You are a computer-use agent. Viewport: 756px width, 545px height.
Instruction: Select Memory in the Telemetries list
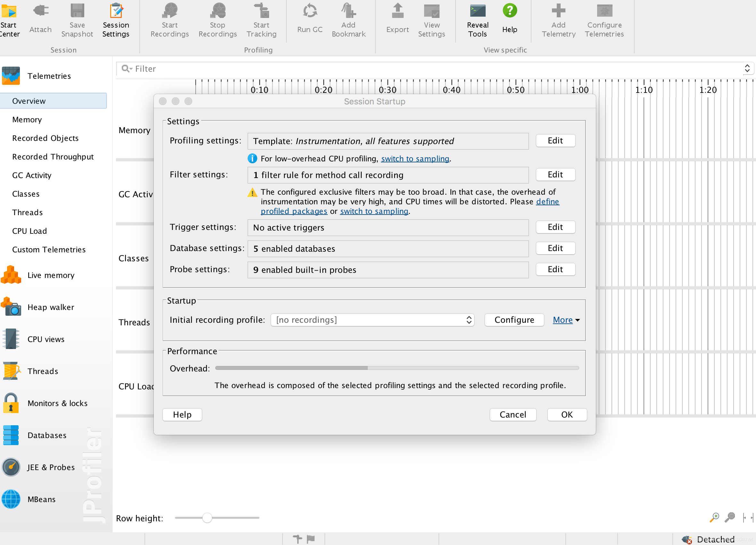pos(27,119)
